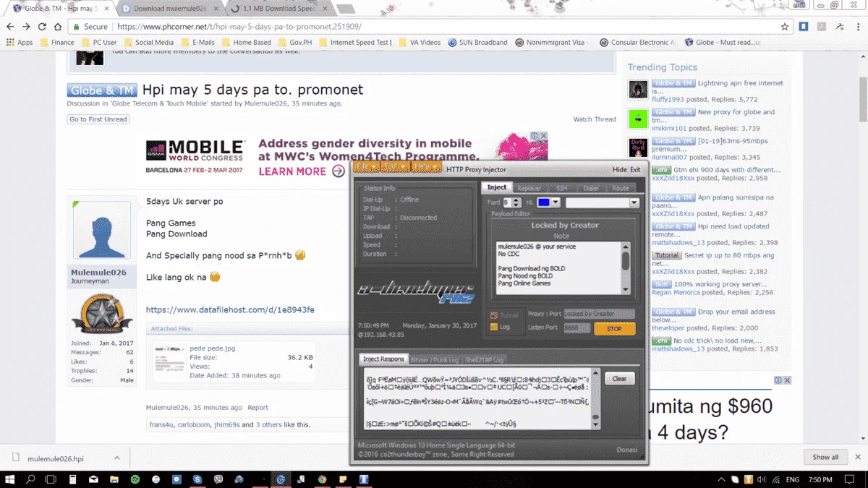This screenshot has height=488, width=868.
Task: Close the MWC banner ad
Action: click(x=544, y=136)
